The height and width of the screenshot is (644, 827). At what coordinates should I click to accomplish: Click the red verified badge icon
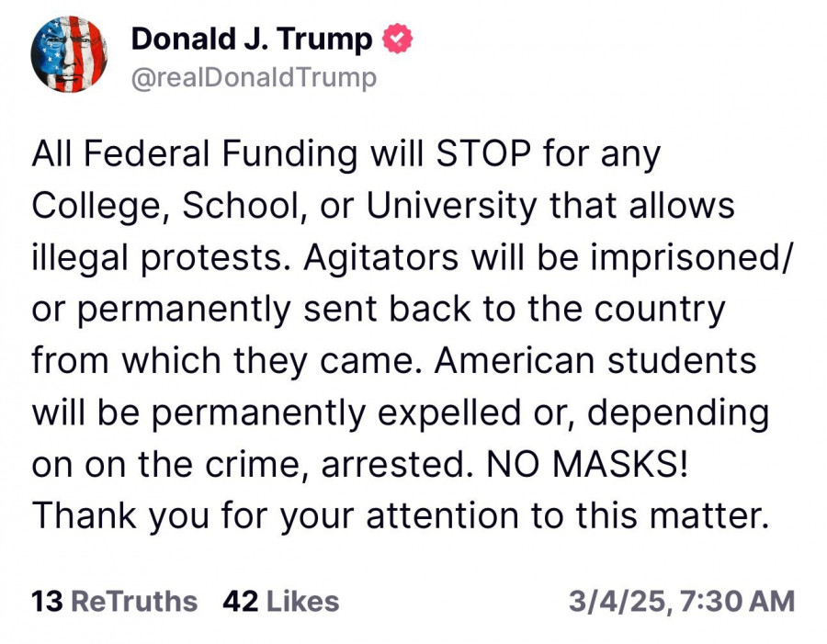(x=397, y=39)
